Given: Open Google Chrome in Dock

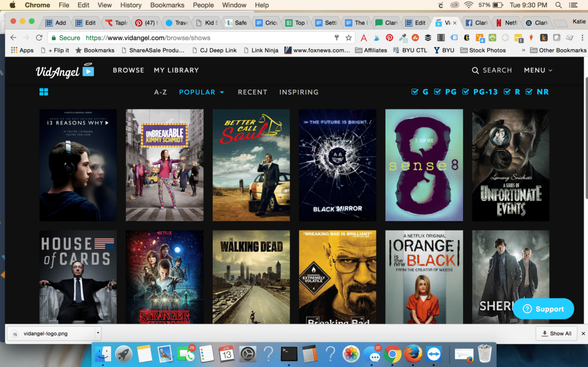Looking at the screenshot, I should pyautogui.click(x=392, y=354).
